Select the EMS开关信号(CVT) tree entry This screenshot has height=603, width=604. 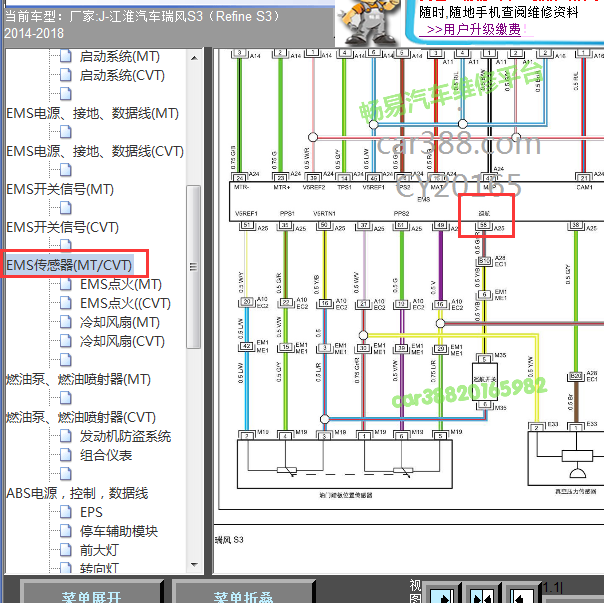tap(62, 227)
